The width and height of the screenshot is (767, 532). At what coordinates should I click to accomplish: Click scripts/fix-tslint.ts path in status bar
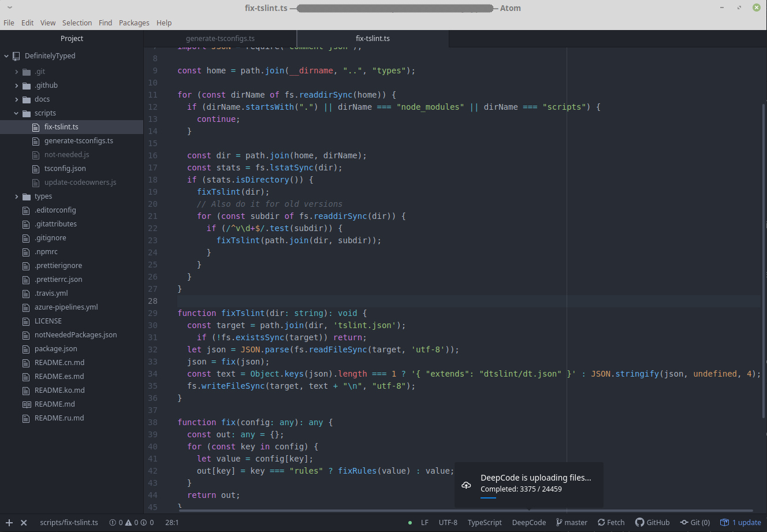(69, 522)
